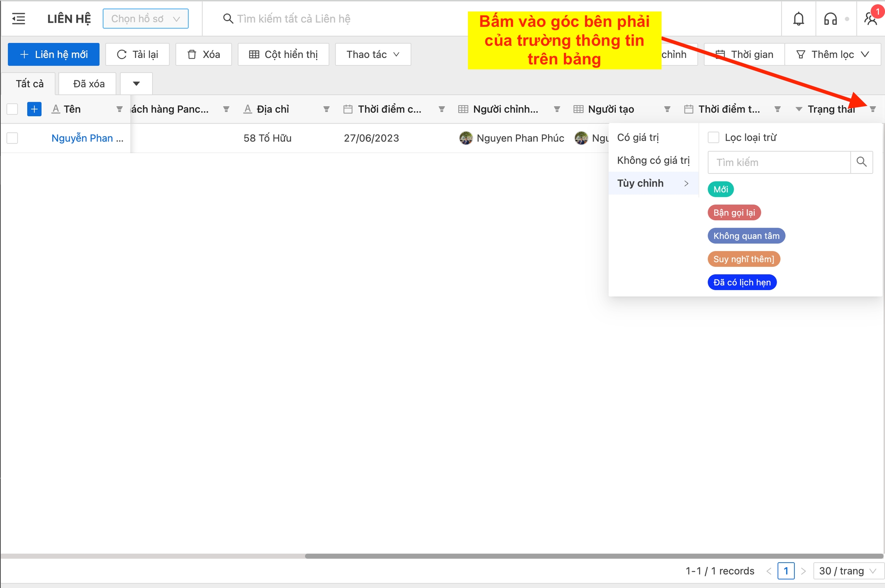Click the blue plus column add icon
The width and height of the screenshot is (885, 588).
coord(34,109)
